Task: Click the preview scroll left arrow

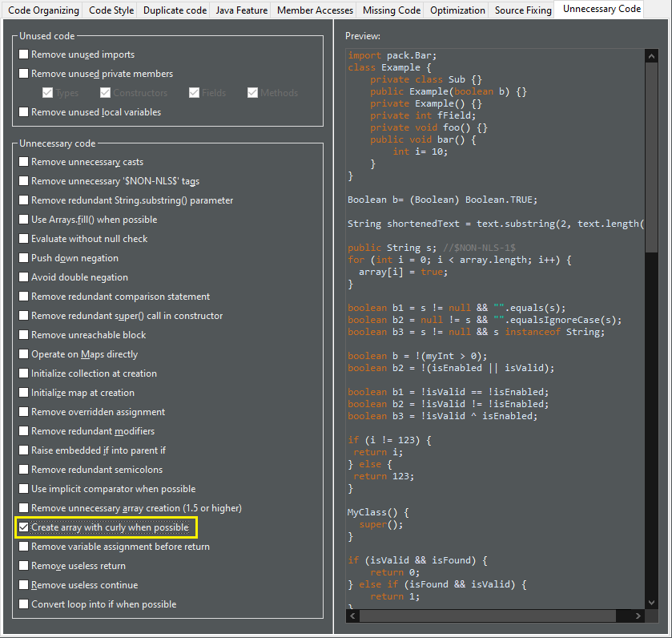Action: coord(352,616)
